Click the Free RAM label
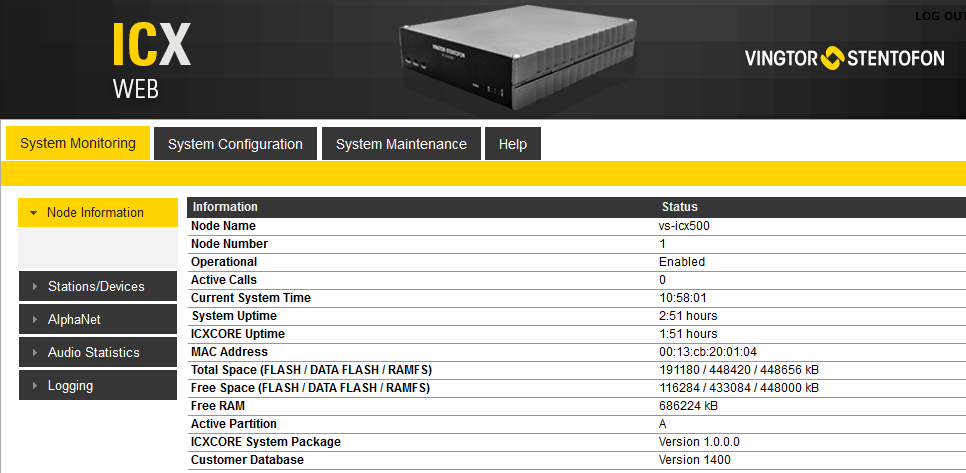966x473 pixels. click(217, 406)
